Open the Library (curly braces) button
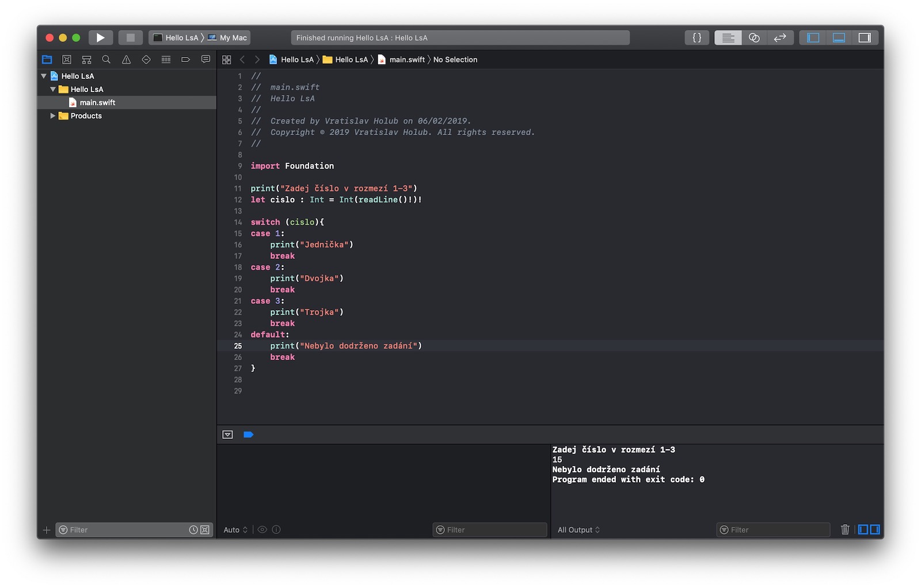 (x=697, y=38)
